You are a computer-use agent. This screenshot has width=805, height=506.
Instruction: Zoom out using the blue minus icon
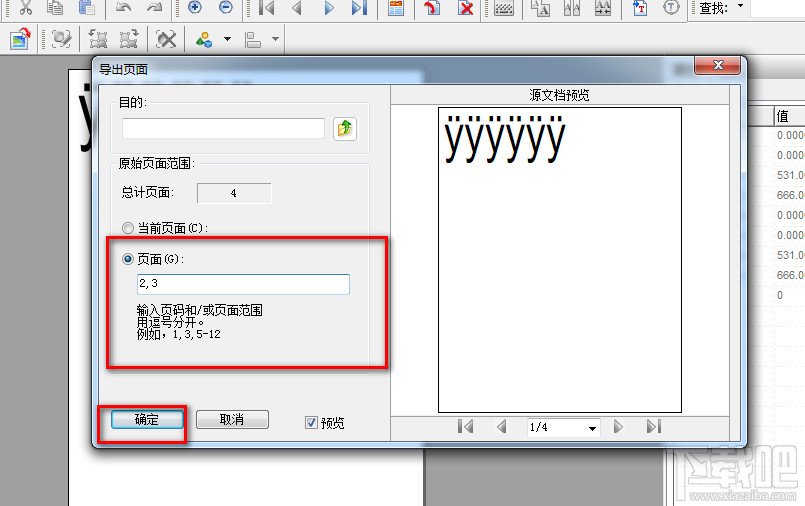[x=226, y=7]
